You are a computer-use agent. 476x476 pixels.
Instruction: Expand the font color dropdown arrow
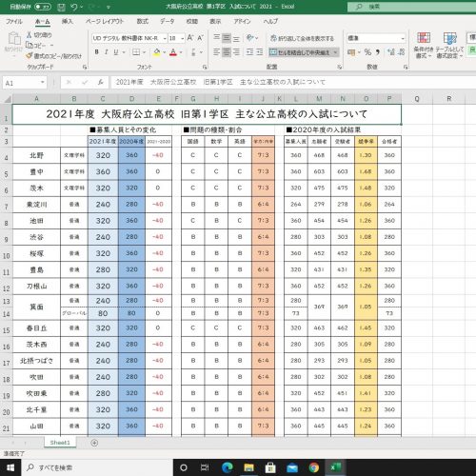pyautogui.click(x=181, y=52)
